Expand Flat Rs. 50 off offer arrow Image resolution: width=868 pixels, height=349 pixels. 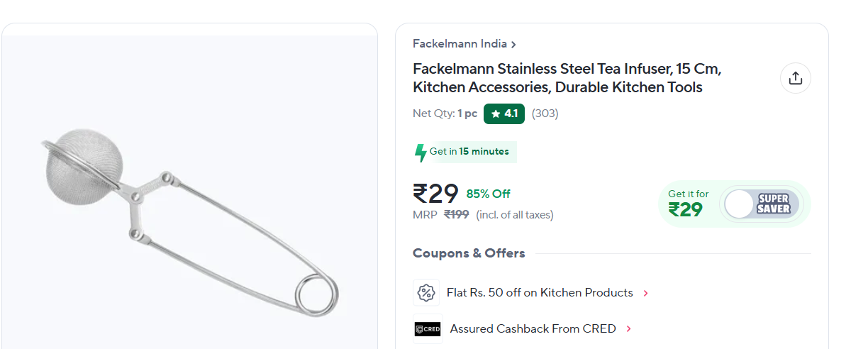[645, 293]
